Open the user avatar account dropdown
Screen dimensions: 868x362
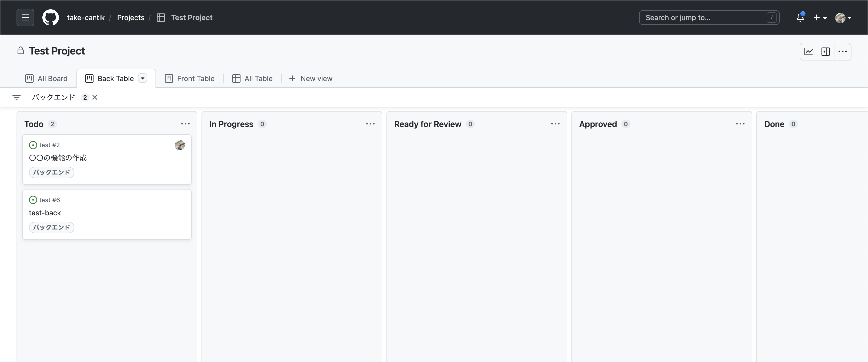coord(843,18)
